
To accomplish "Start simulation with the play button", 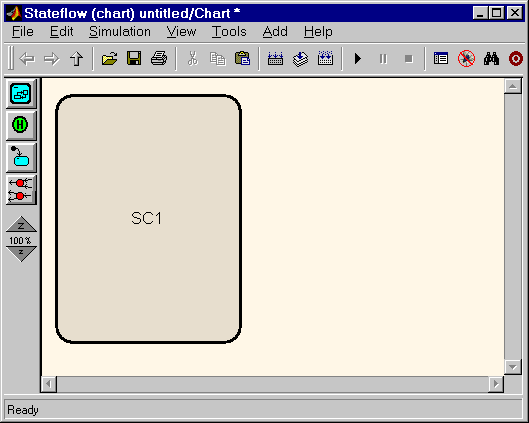I will tap(358, 59).
